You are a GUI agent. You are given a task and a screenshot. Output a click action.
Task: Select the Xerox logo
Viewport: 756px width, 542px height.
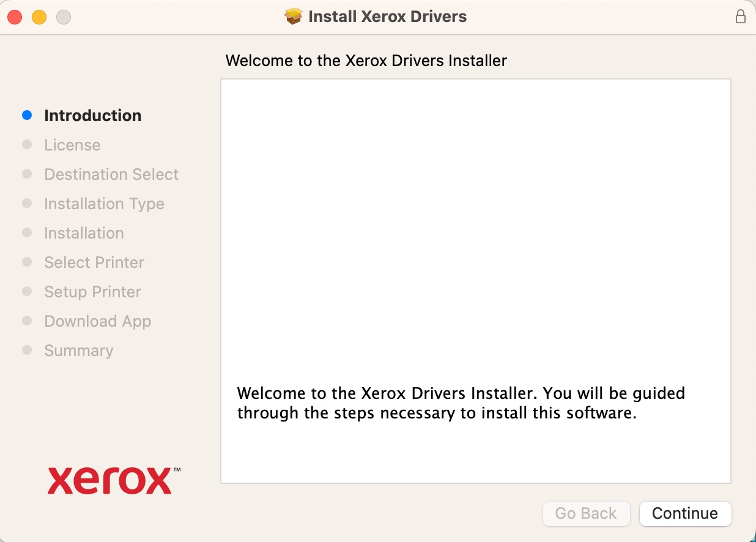110,480
